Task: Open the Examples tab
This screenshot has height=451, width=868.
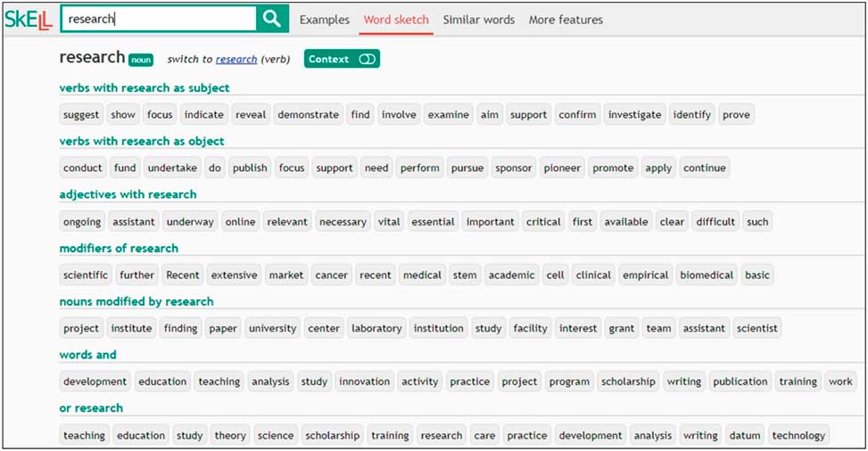Action: 325,20
